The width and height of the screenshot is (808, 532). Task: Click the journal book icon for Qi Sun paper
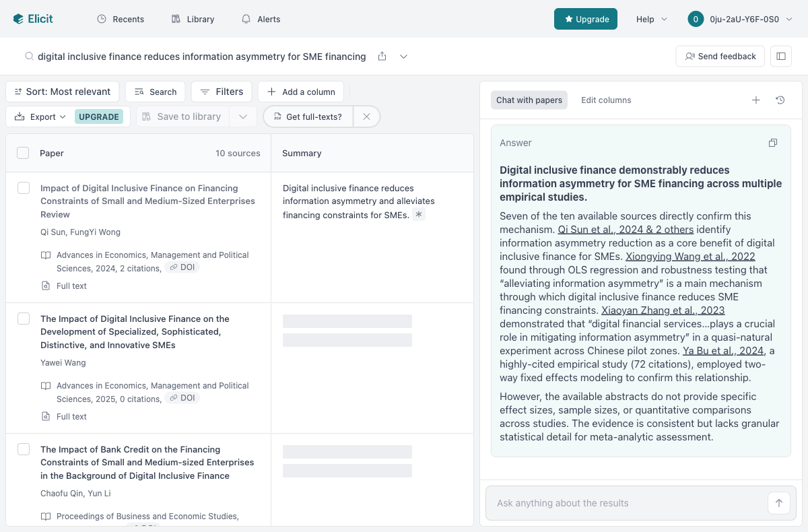[46, 255]
